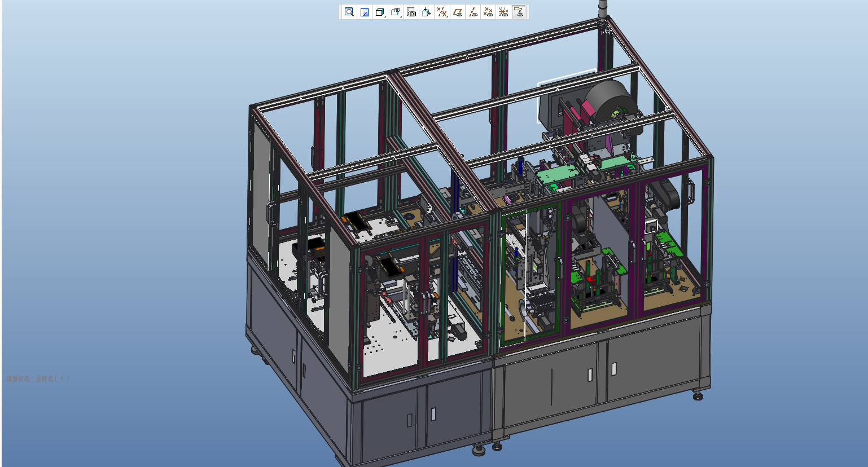Click the box icon with two arrows

coord(427,12)
